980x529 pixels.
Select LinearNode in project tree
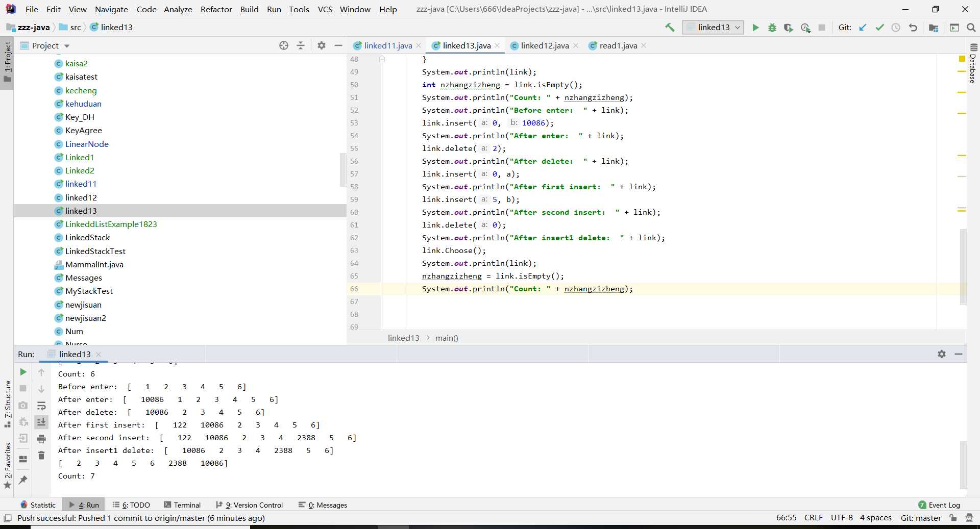pos(87,144)
